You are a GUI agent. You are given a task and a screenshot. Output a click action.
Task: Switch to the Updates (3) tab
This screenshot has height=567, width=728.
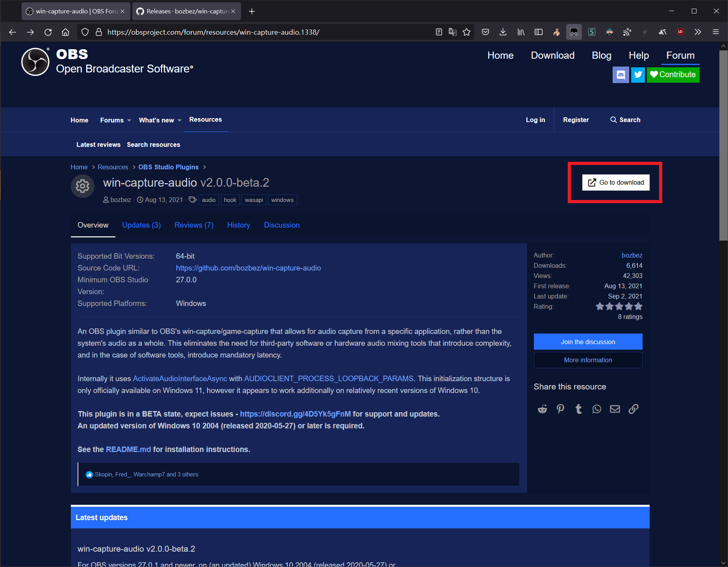tap(141, 225)
